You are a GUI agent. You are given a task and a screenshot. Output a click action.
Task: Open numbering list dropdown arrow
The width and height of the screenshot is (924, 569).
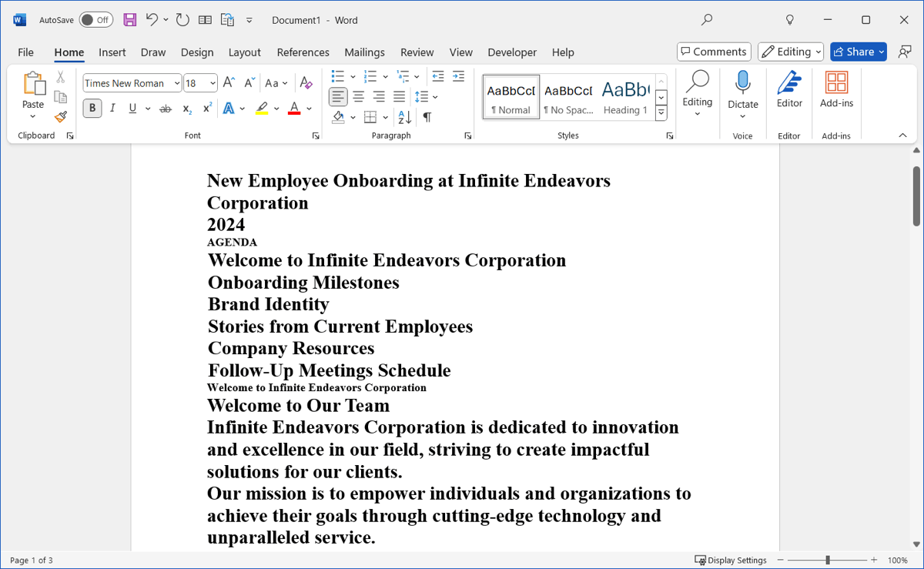pyautogui.click(x=385, y=76)
